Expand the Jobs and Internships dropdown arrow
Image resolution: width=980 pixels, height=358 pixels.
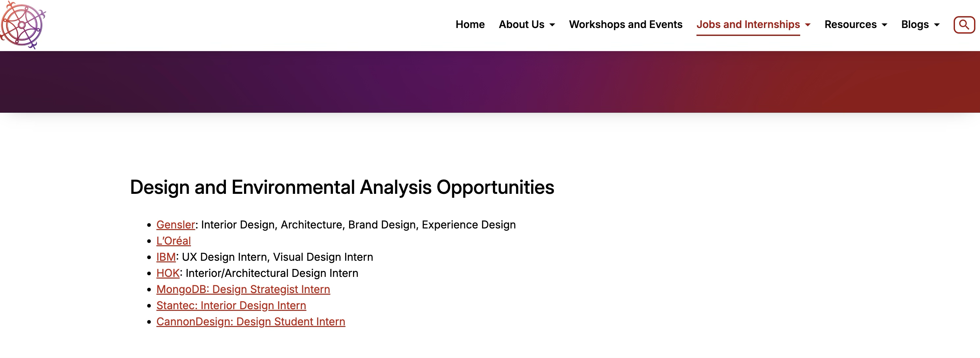(808, 25)
